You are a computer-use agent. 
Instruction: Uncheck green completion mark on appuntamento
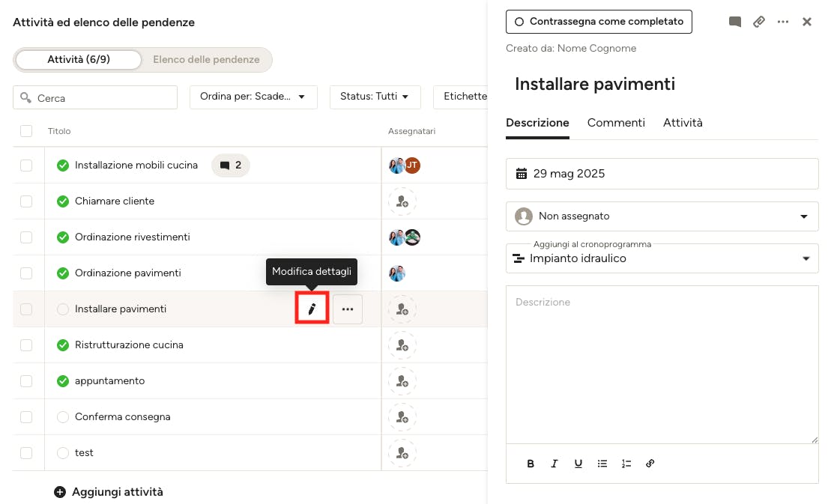63,380
